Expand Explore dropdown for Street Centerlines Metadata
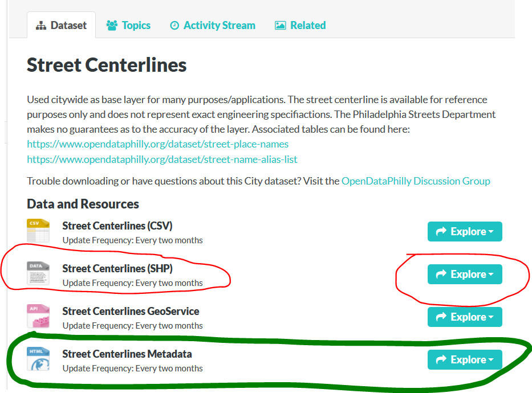The width and height of the screenshot is (532, 393). [465, 359]
